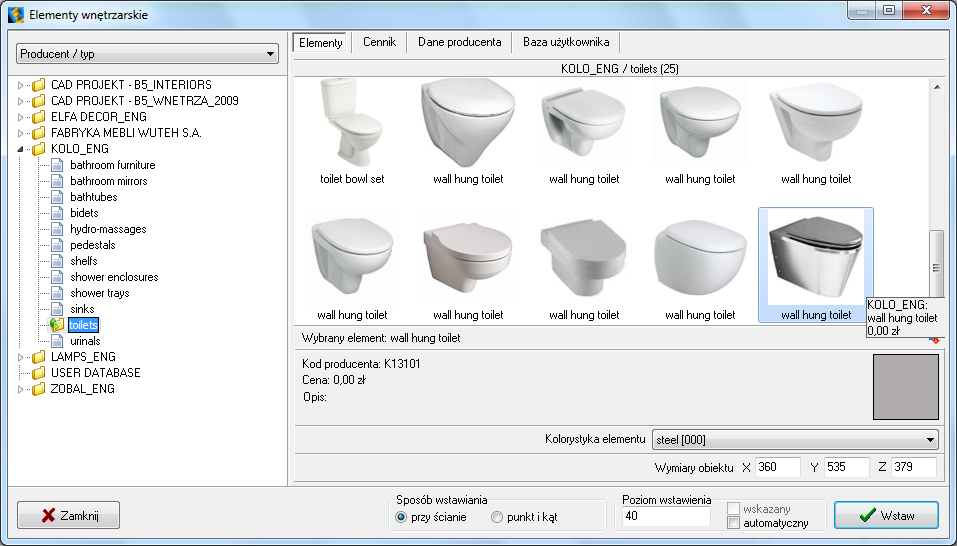The width and height of the screenshot is (957, 546).
Task: Select the 'sinks' tree item
Action: 82,309
